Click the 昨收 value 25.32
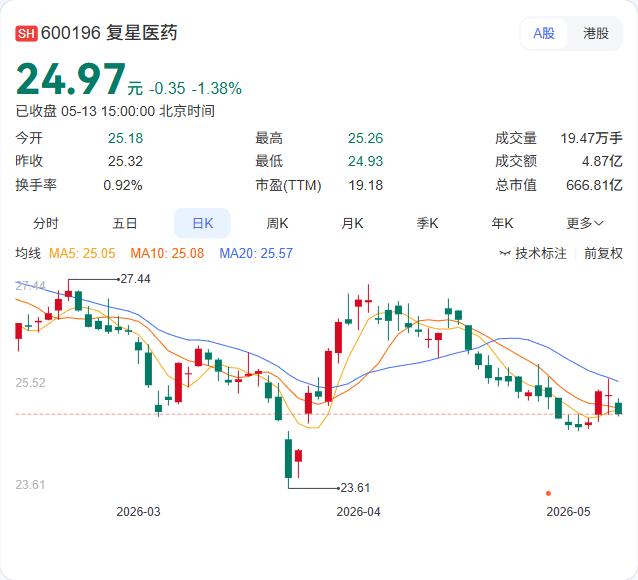The image size is (638, 580). click(125, 161)
